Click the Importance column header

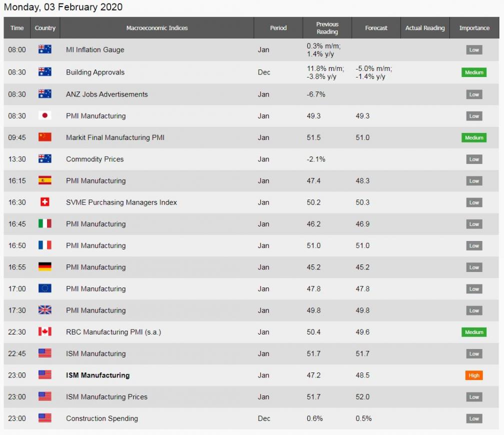pyautogui.click(x=474, y=28)
